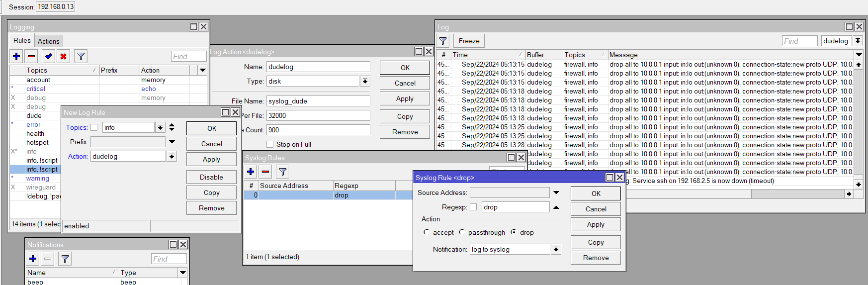Disable logging rule with red X icon
The image size is (868, 285).
click(63, 56)
